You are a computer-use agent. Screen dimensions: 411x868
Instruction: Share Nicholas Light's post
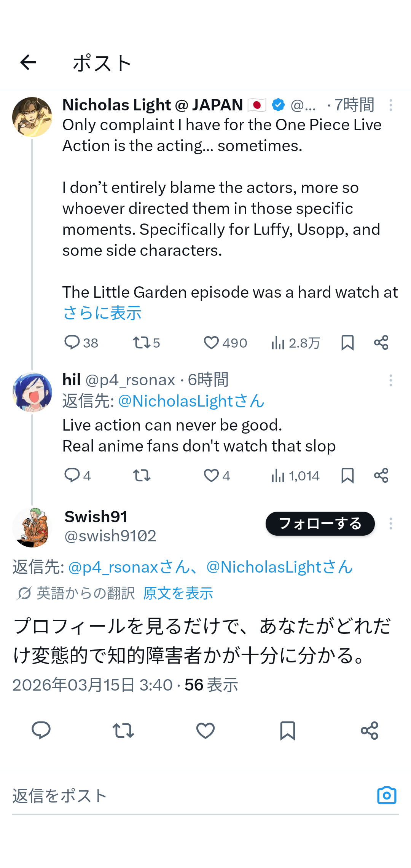(x=381, y=343)
